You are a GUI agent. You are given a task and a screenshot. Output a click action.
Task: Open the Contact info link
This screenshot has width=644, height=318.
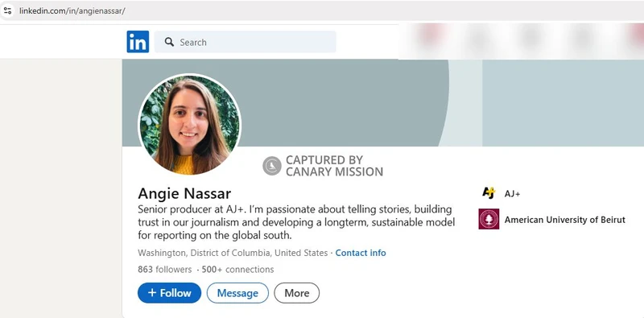coord(361,253)
